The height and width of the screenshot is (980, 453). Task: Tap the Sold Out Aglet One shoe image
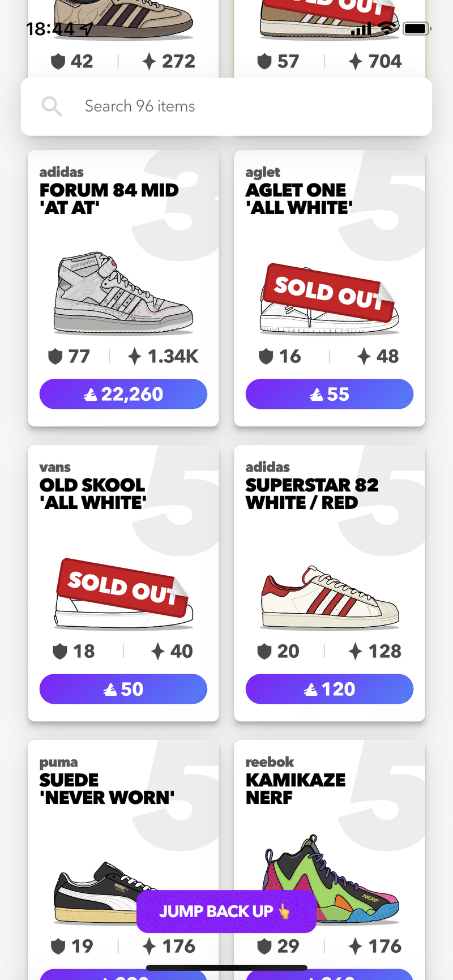pyautogui.click(x=329, y=298)
